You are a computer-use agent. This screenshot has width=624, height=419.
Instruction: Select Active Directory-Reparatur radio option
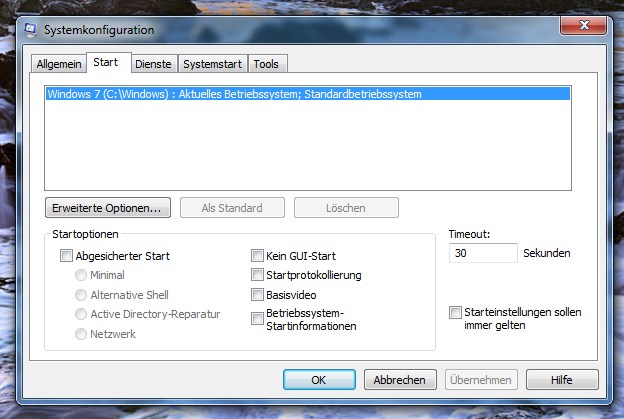(81, 314)
